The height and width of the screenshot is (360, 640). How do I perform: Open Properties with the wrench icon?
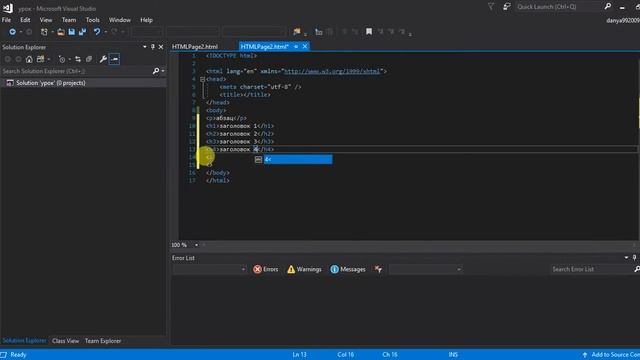[103, 59]
